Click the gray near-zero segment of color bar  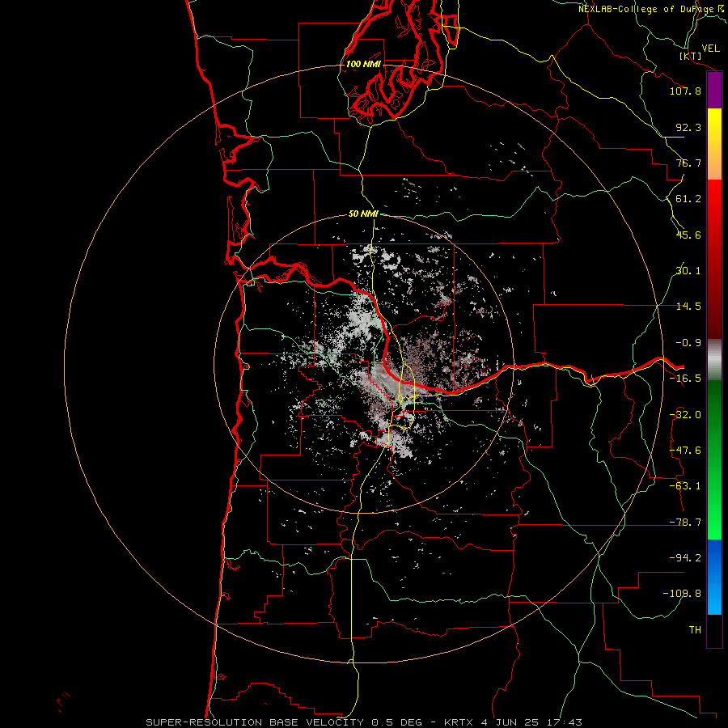click(714, 360)
